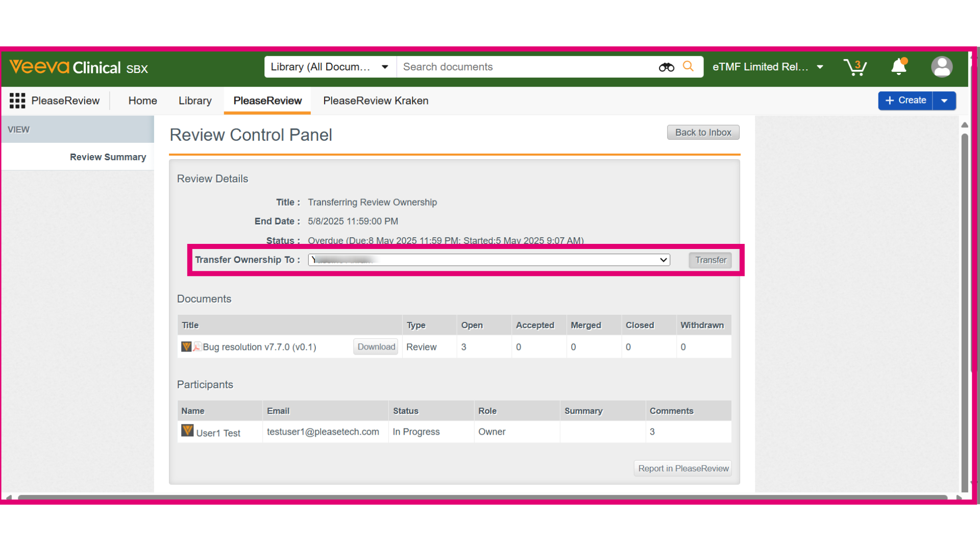The height and width of the screenshot is (551, 980).
Task: Click the Veeva Clinical logo
Action: pyautogui.click(x=79, y=67)
